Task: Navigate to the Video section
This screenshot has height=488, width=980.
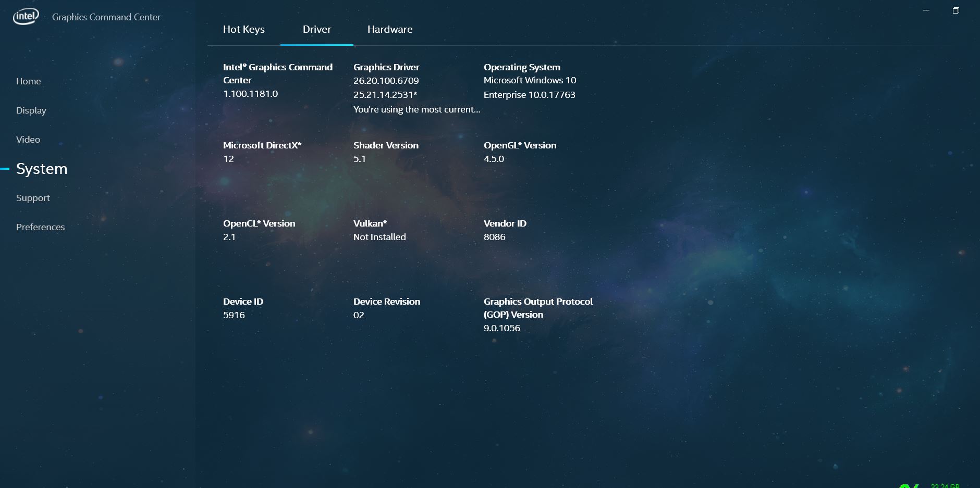Action: coord(28,140)
